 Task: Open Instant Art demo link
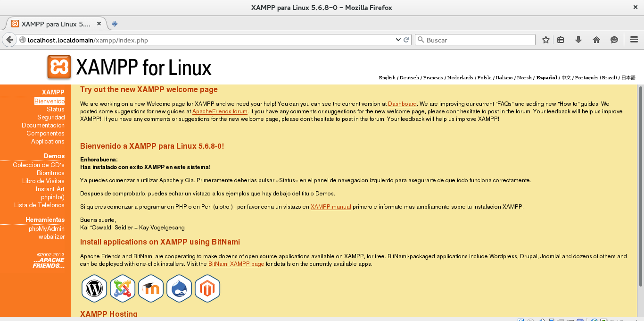tap(50, 189)
